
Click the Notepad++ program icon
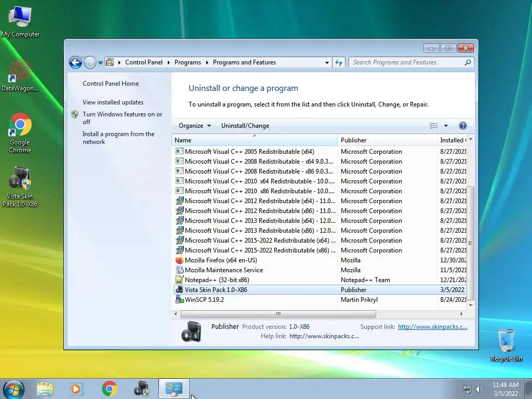click(179, 280)
